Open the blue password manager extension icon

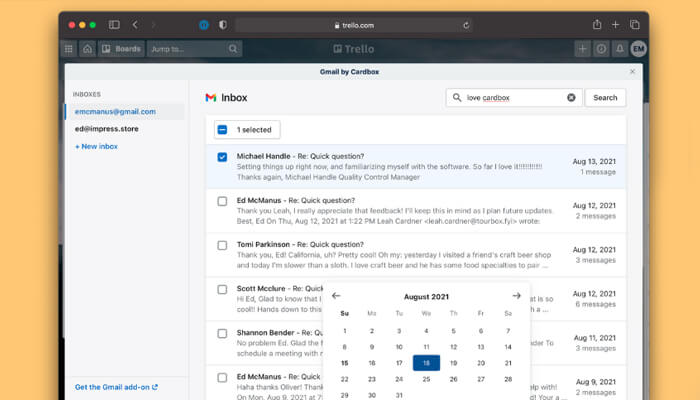pyautogui.click(x=204, y=25)
